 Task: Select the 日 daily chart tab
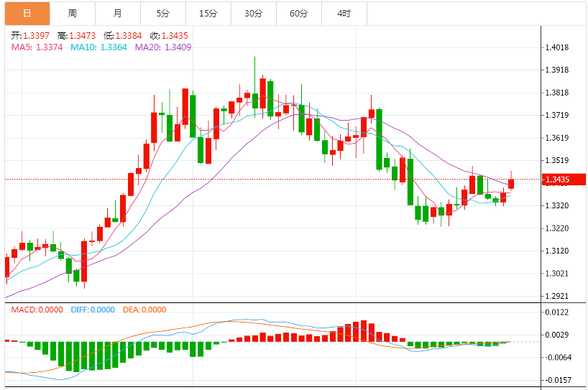(27, 14)
